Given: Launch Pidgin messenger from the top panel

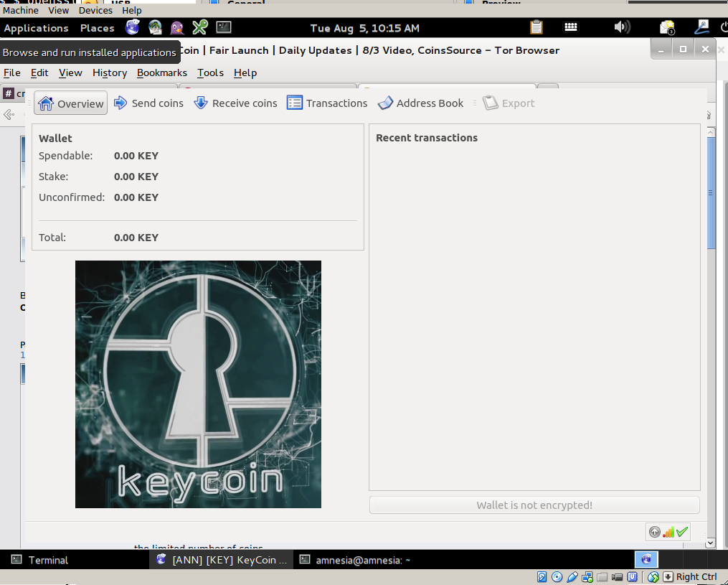Looking at the screenshot, I should pos(177,27).
